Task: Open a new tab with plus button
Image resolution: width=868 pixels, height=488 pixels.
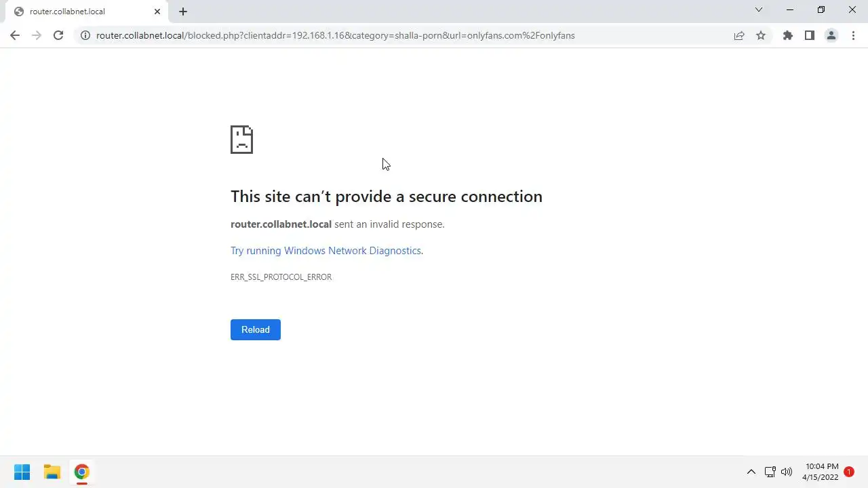Action: coord(183,12)
